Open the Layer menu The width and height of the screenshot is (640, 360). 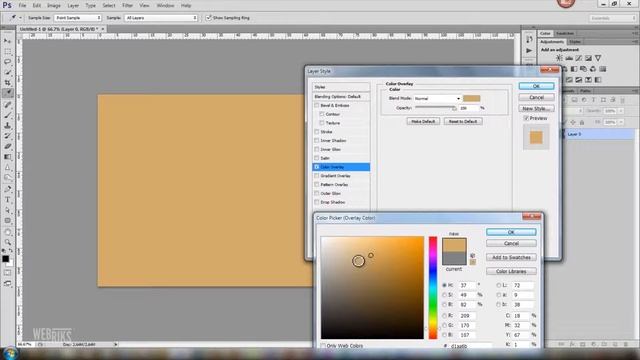[73, 5]
